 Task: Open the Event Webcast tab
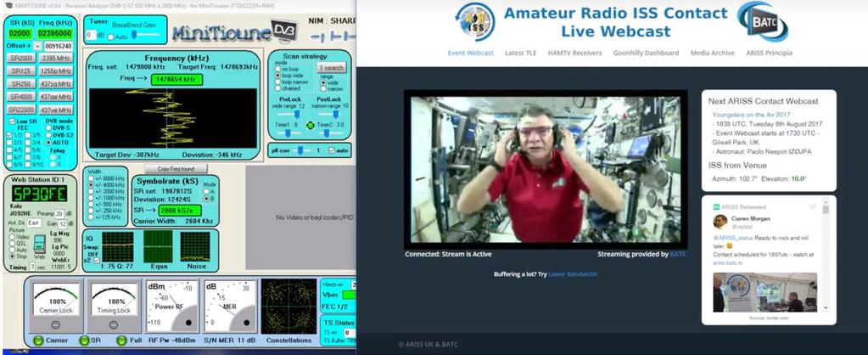(x=471, y=54)
